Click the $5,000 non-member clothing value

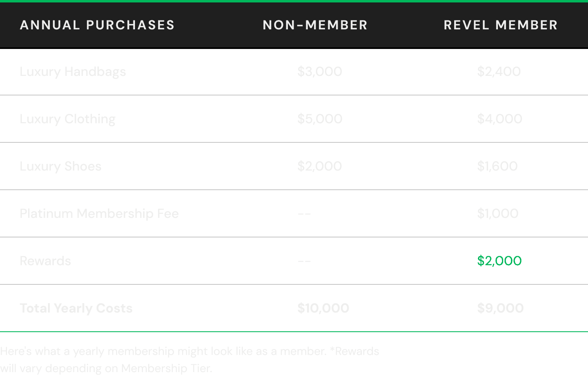point(320,119)
